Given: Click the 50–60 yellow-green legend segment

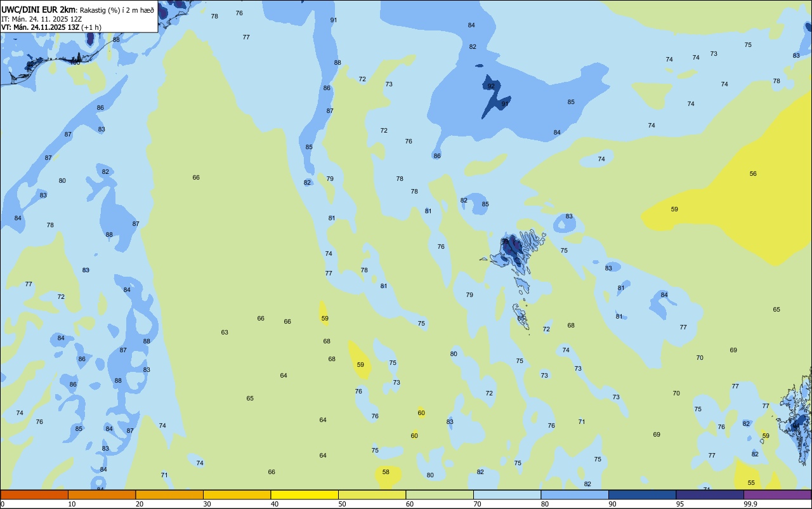Looking at the screenshot, I should (x=372, y=494).
